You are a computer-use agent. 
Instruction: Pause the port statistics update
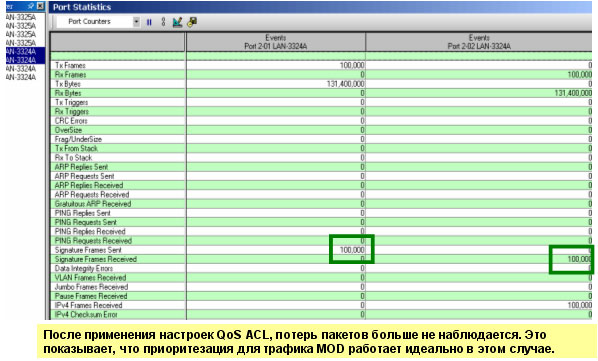(x=149, y=22)
